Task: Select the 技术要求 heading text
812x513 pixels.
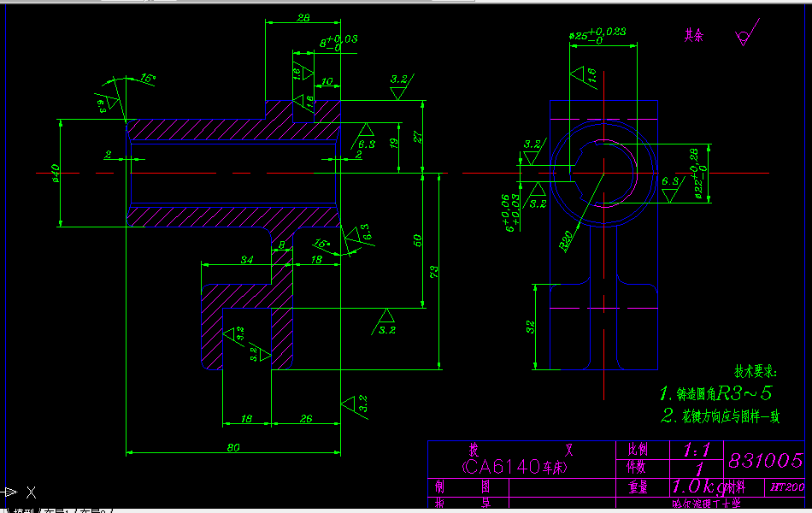Action: 755,372
